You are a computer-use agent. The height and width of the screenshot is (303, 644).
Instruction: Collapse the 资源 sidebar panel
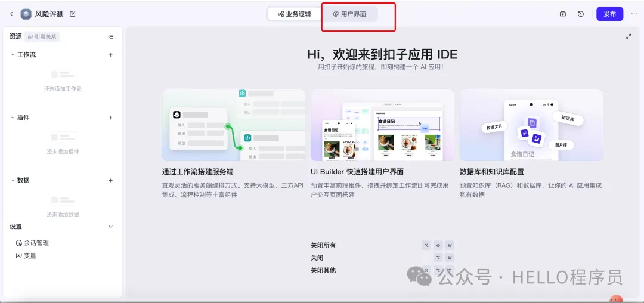pos(110,36)
